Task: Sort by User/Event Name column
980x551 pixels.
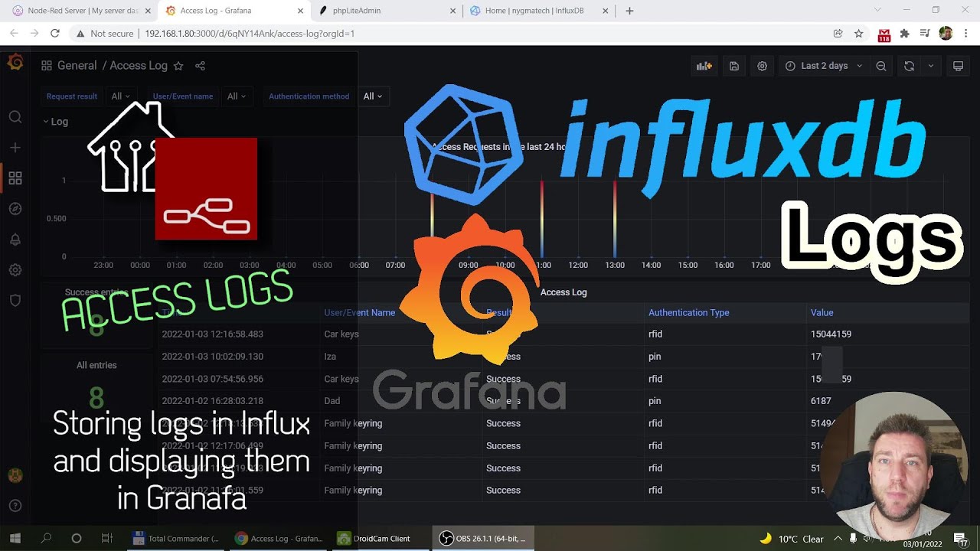Action: point(359,312)
